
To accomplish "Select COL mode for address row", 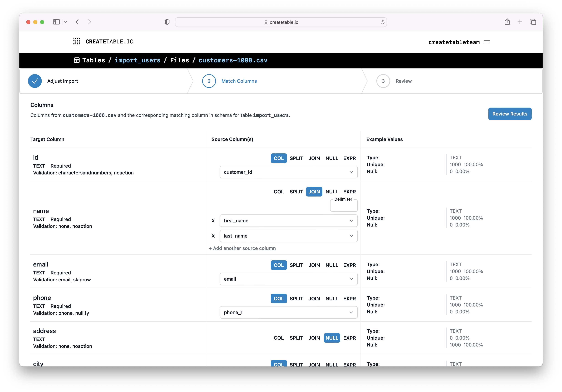I will pos(279,338).
